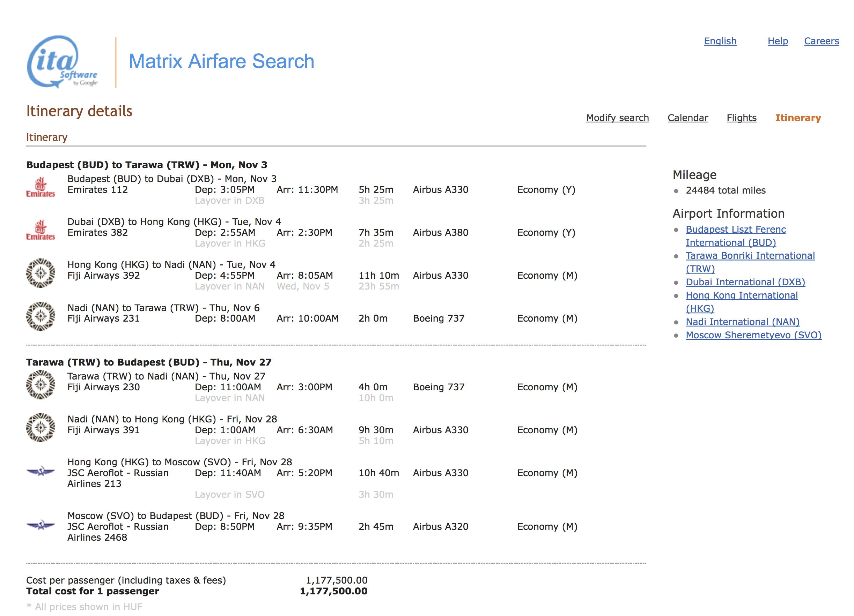Screen dimensions: 854x616
Task: Click Emirates logo beside flight 382
Action: [41, 230]
